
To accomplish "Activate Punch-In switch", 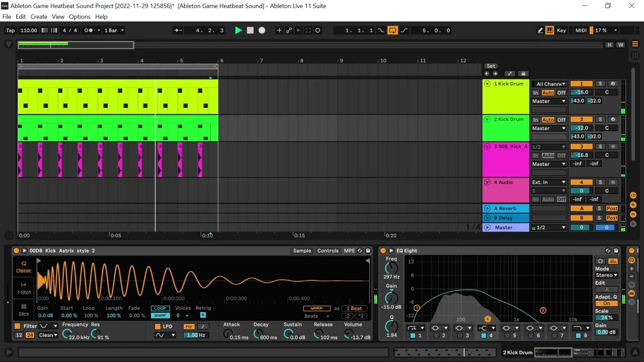I will (381, 30).
